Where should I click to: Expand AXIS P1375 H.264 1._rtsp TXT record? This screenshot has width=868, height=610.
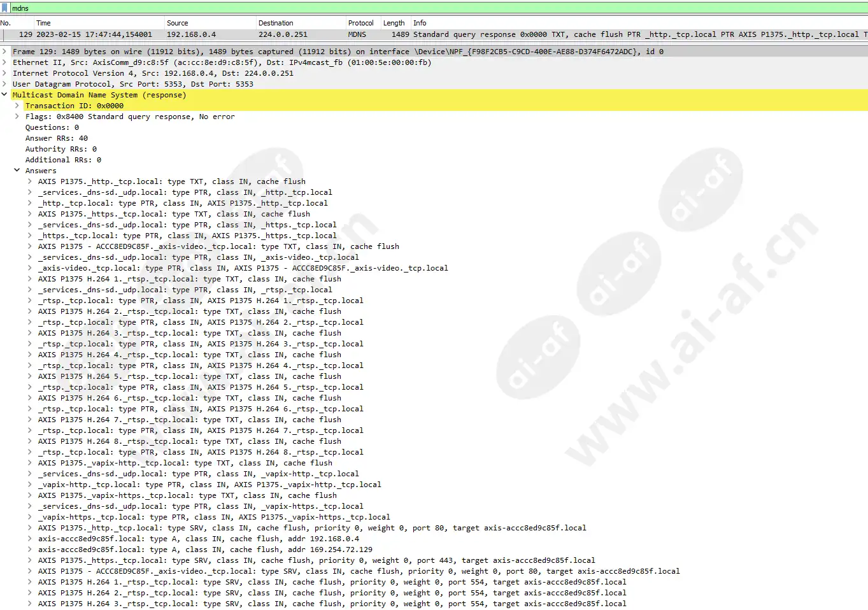pos(30,279)
